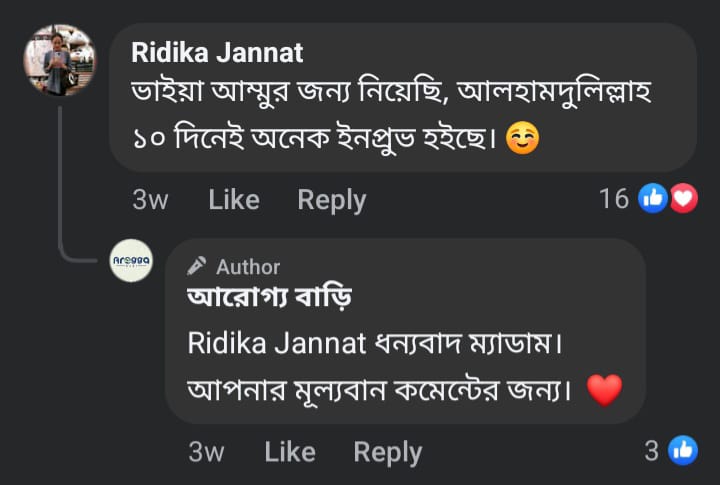This screenshot has height=485, width=720.
Task: Open Ridika Jannat's profile from commenter name
Action: [217, 51]
